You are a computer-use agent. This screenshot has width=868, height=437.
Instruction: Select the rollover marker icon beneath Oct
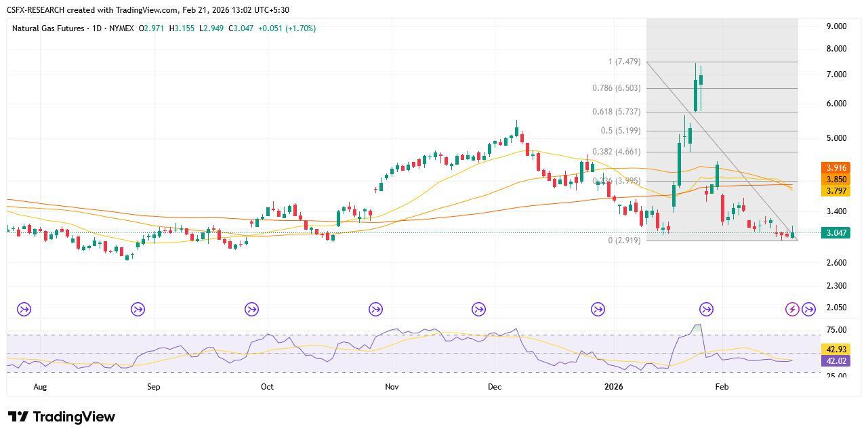tap(251, 308)
